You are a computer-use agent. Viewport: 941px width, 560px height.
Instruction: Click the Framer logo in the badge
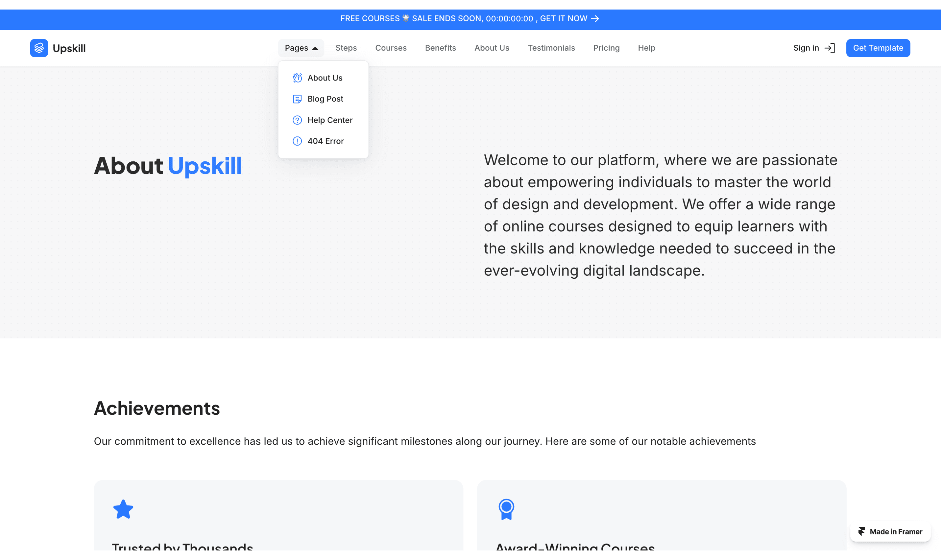(861, 531)
